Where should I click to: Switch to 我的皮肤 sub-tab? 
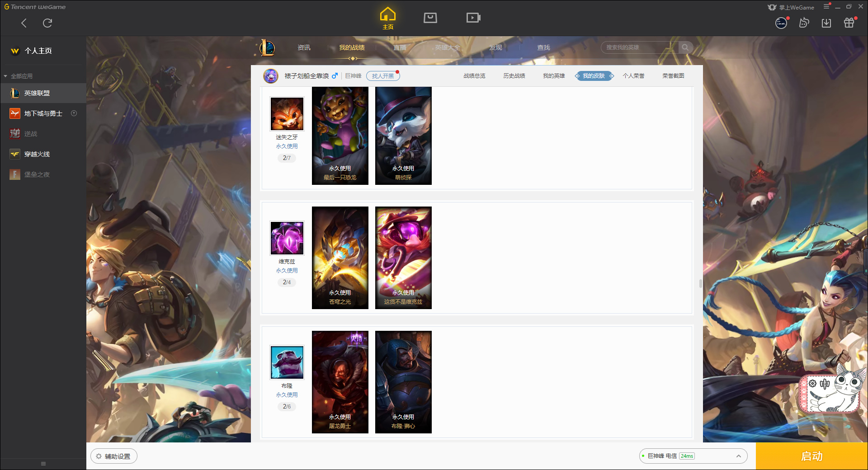pyautogui.click(x=594, y=76)
